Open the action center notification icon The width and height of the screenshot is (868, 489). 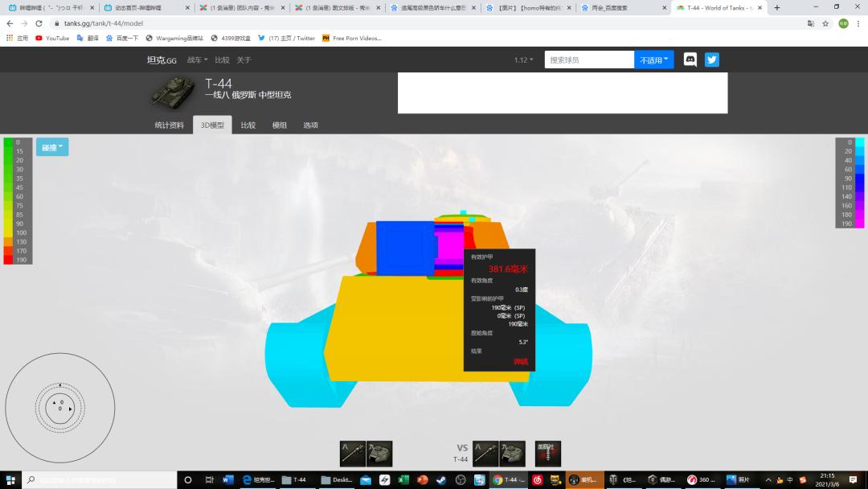(x=853, y=479)
